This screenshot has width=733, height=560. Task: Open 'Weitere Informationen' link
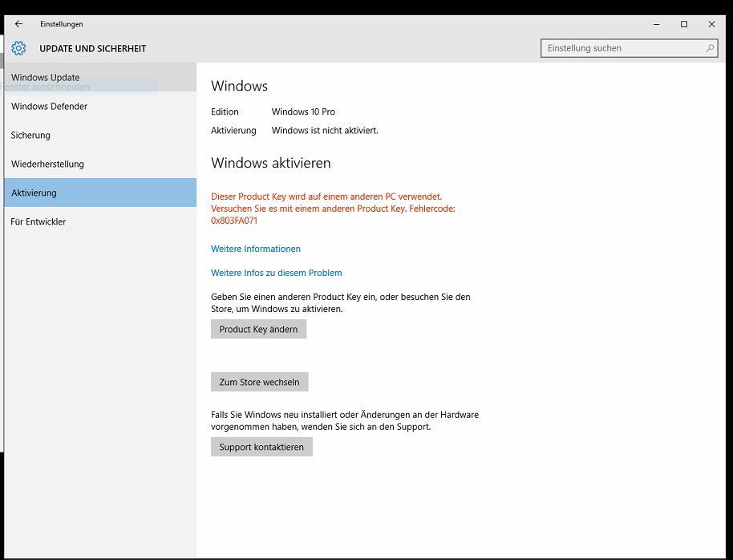tap(256, 249)
